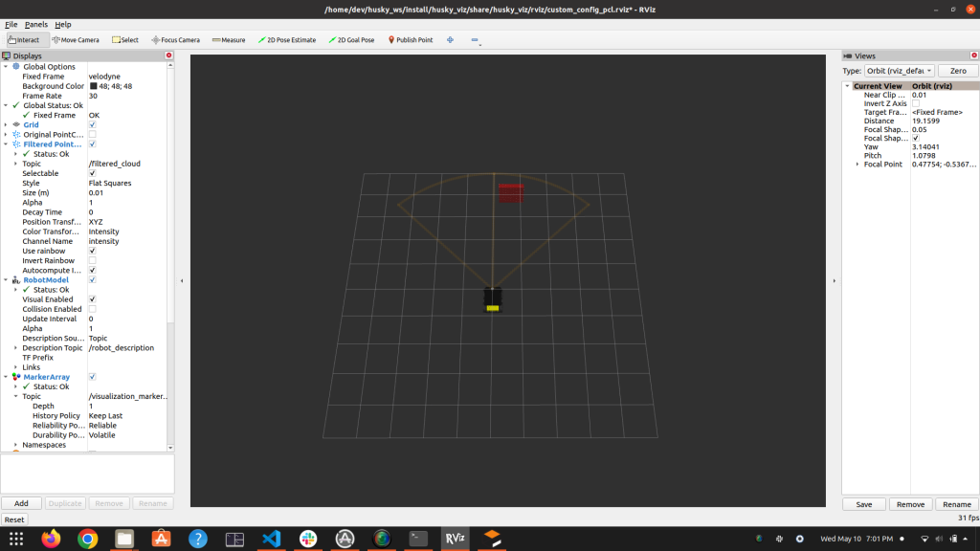Expand the Grid display tree item
980x551 pixels.
coord(6,125)
